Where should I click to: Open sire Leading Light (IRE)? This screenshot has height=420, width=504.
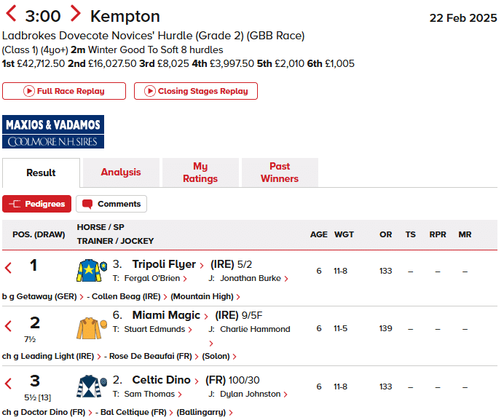click(x=58, y=356)
